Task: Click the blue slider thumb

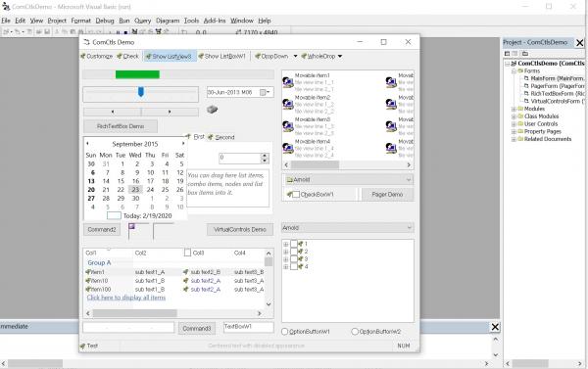Action: [141, 92]
